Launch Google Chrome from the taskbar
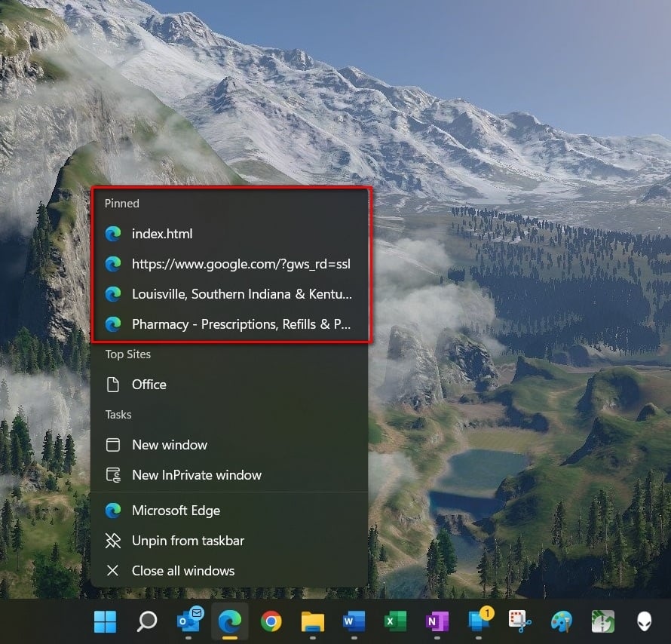This screenshot has width=671, height=644. (x=271, y=621)
